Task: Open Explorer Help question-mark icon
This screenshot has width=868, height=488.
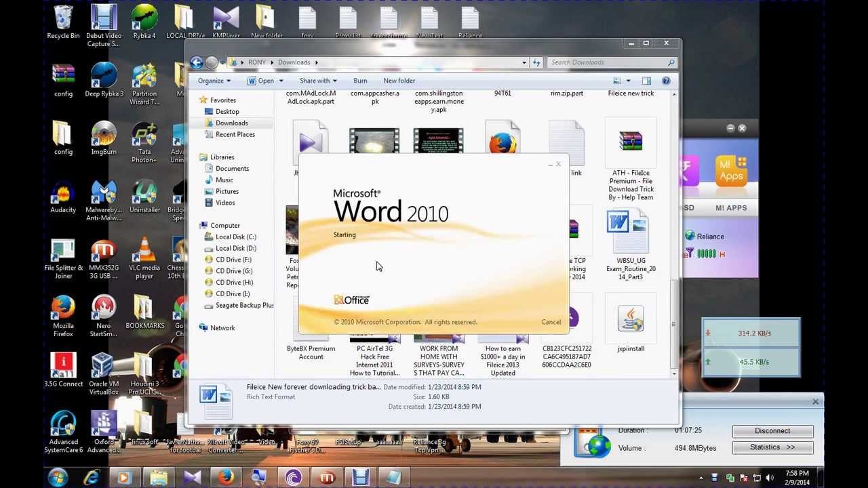Action: pos(666,81)
